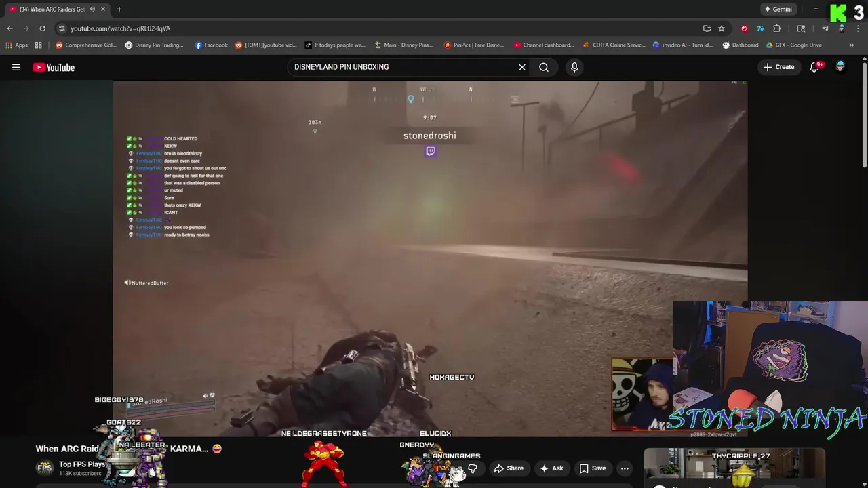Click the Share button under the video
Viewport: 868px width, 488px height.
(509, 468)
